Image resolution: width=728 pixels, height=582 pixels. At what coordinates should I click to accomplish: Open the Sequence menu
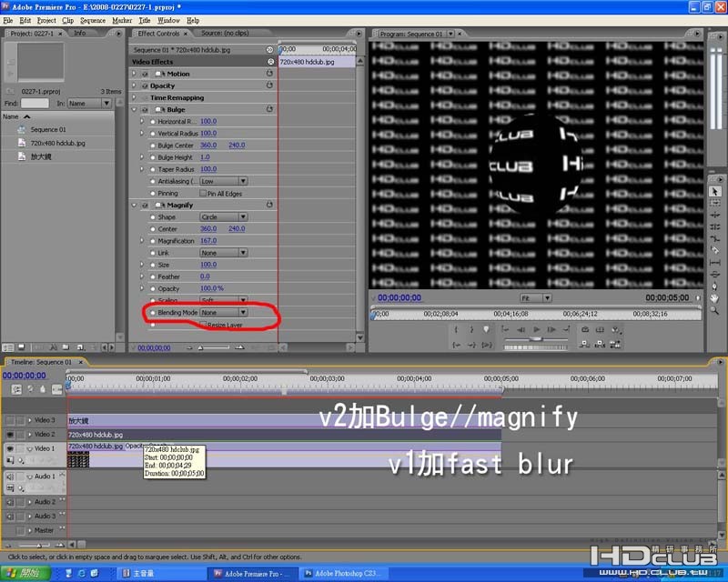pyautogui.click(x=93, y=20)
